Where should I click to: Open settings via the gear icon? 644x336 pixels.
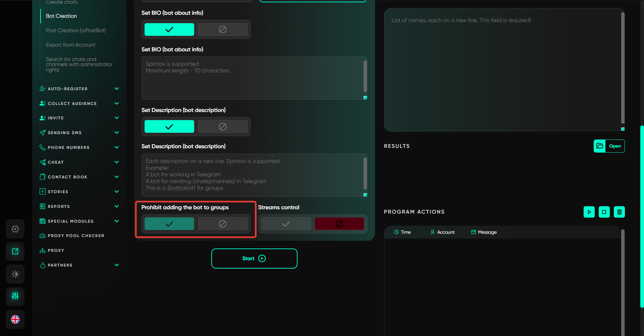pyautogui.click(x=15, y=229)
